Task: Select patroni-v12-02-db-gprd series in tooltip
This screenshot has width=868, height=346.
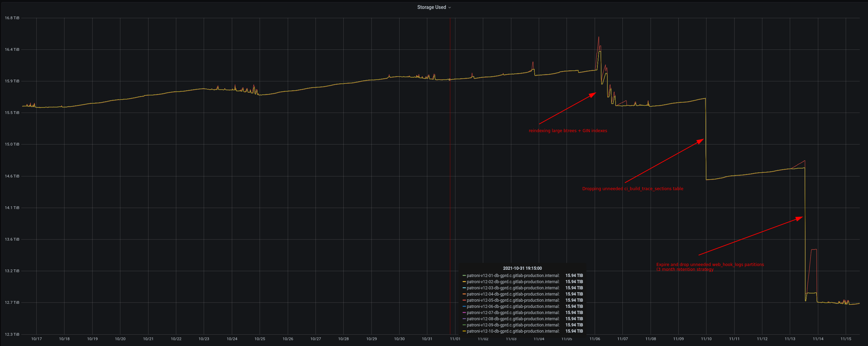Action: [x=523, y=282]
